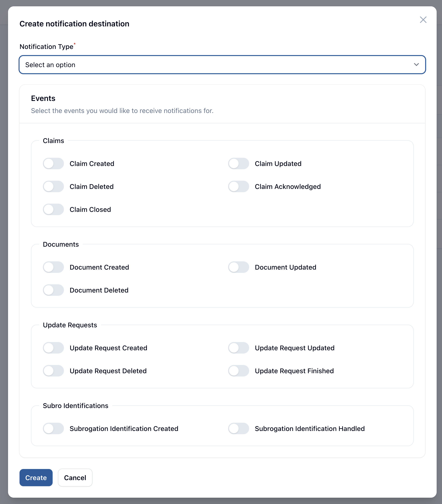Close the Create notification destination dialog
442x504 pixels.
(423, 20)
